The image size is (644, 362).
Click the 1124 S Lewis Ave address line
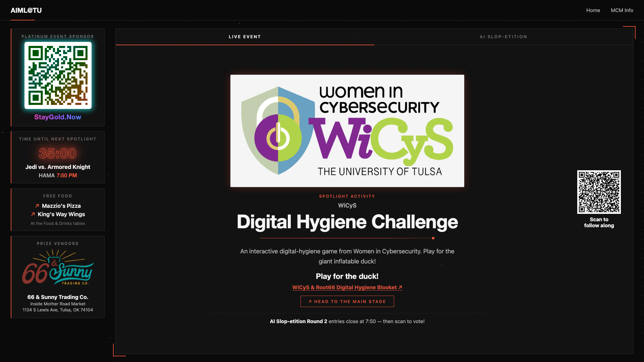58,310
